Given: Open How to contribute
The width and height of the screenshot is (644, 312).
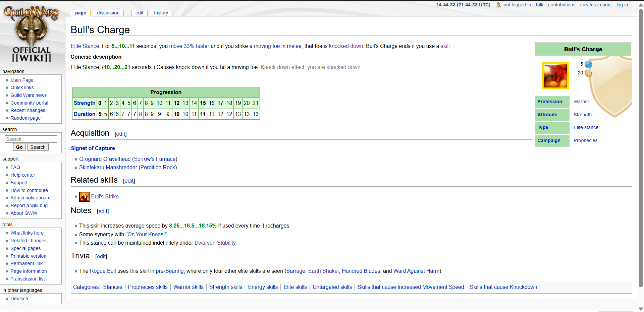Looking at the screenshot, I should (x=29, y=190).
